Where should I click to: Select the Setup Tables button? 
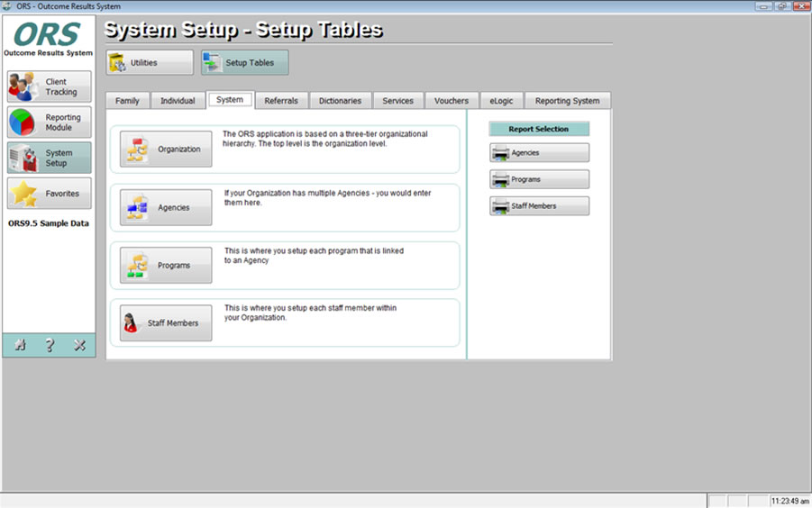click(x=245, y=62)
